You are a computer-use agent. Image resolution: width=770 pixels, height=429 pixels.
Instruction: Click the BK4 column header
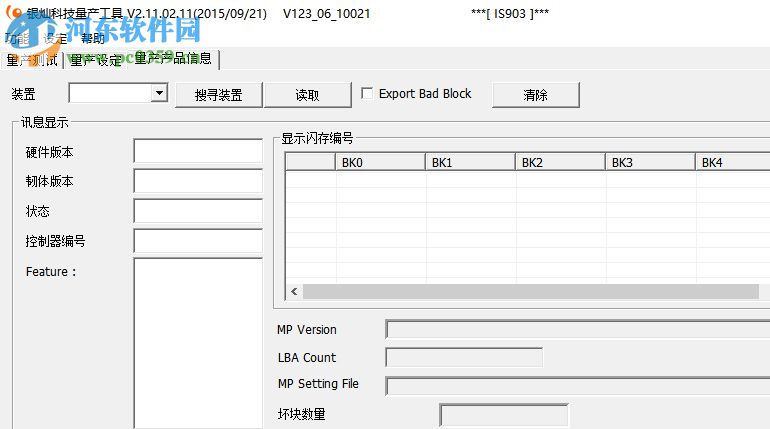(x=733, y=162)
